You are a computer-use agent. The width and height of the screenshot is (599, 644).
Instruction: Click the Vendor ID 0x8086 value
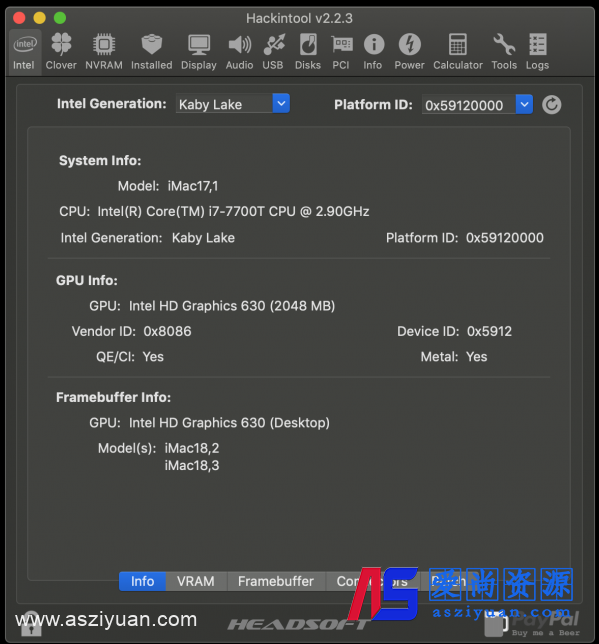(167, 331)
